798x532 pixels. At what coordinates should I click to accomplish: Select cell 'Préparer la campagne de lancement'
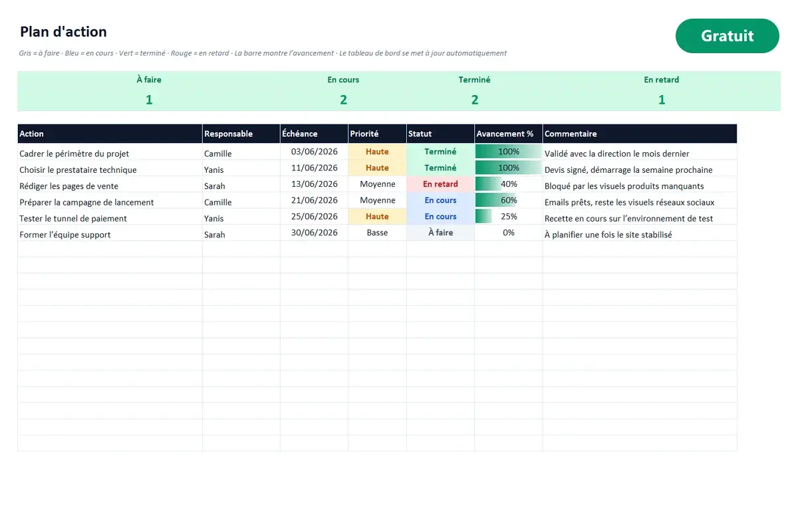click(x=110, y=201)
